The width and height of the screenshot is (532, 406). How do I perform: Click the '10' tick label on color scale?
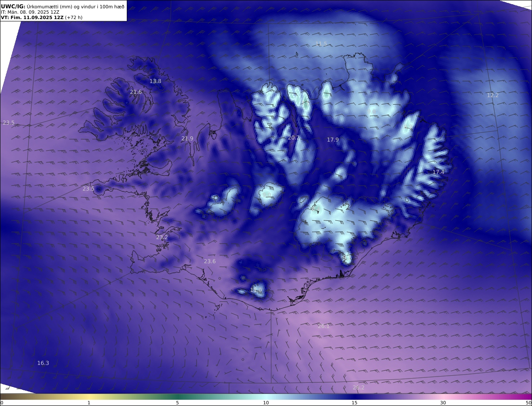pos(266,403)
